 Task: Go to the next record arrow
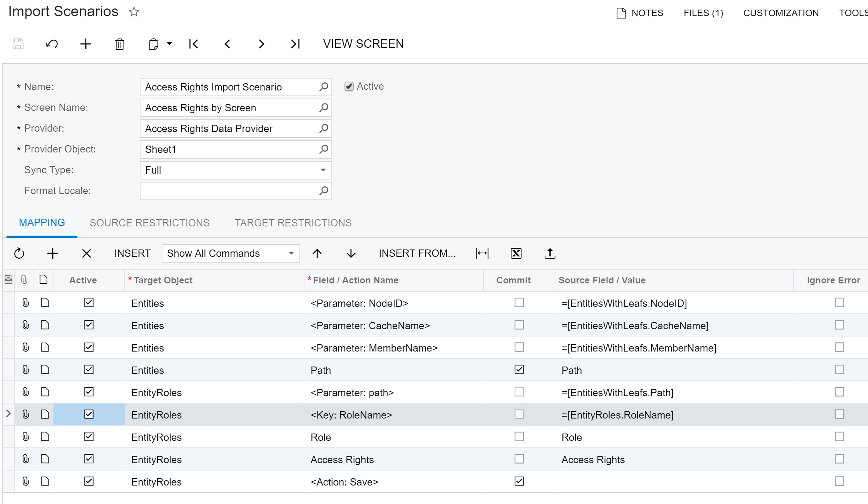pyautogui.click(x=261, y=44)
